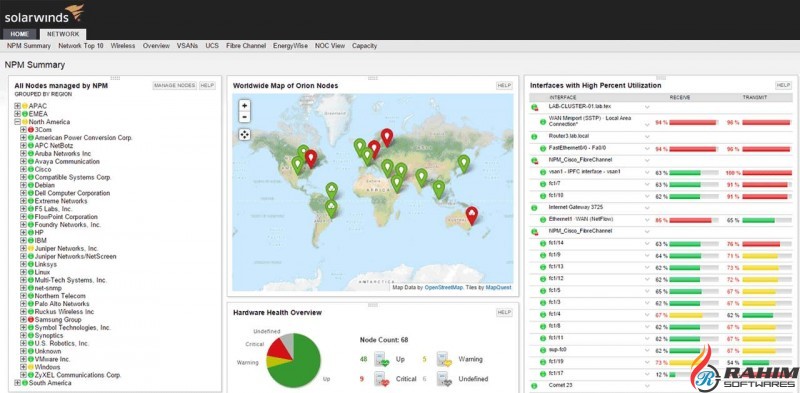Click HELP in Interfaces Utilization panel
Image resolution: width=800 pixels, height=393 pixels.
pos(783,86)
